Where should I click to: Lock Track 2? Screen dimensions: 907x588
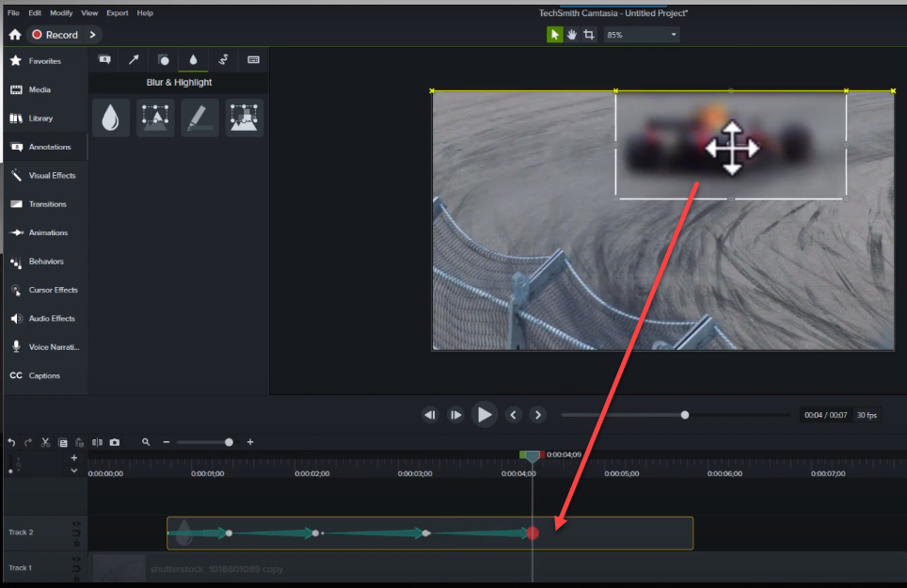coord(76,543)
